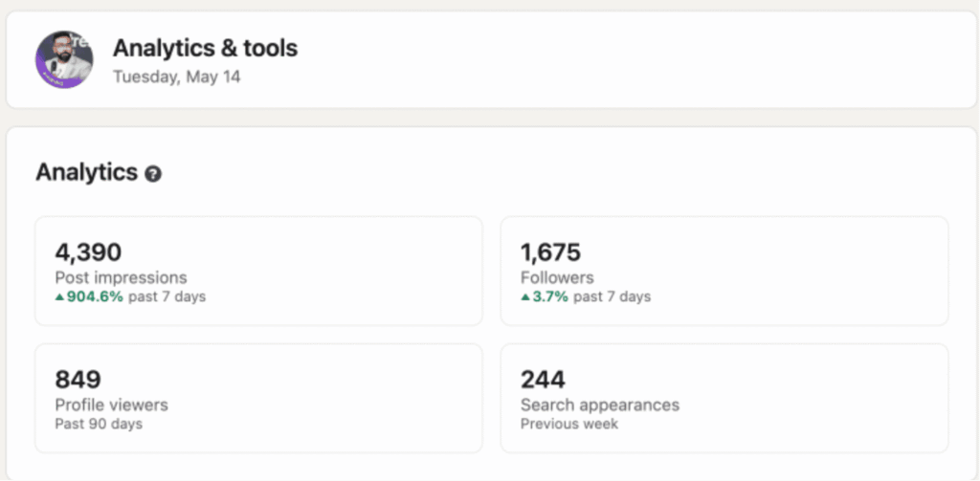Click the 4,390 impressions count
This screenshot has height=481, width=980.
point(88,252)
